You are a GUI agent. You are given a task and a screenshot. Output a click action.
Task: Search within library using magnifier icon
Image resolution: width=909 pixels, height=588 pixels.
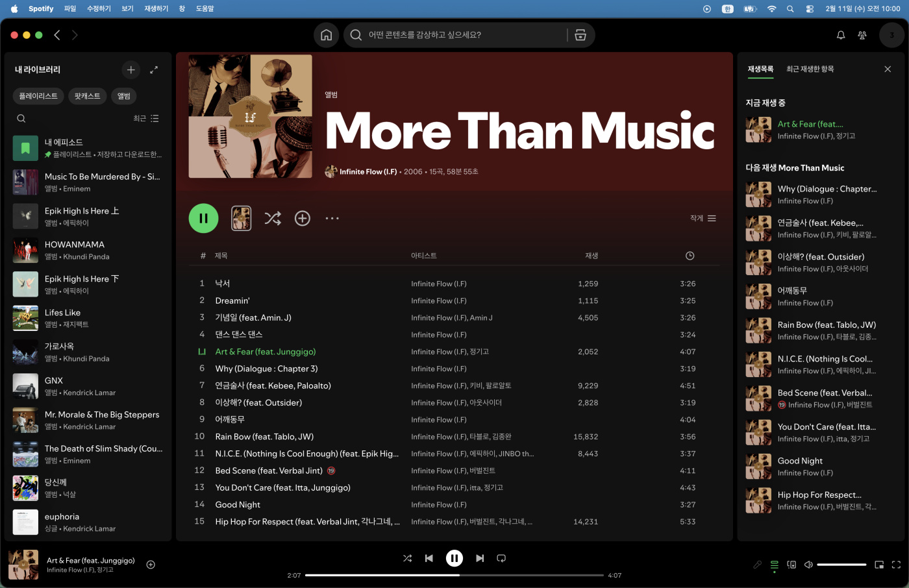pos(21,119)
